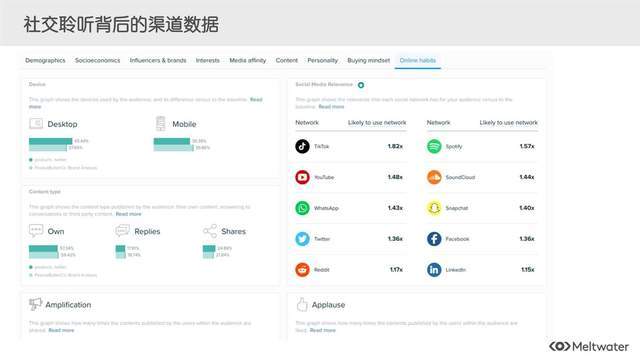The width and height of the screenshot is (640, 360).
Task: Click the Amplification heading
Action: pyautogui.click(x=68, y=305)
